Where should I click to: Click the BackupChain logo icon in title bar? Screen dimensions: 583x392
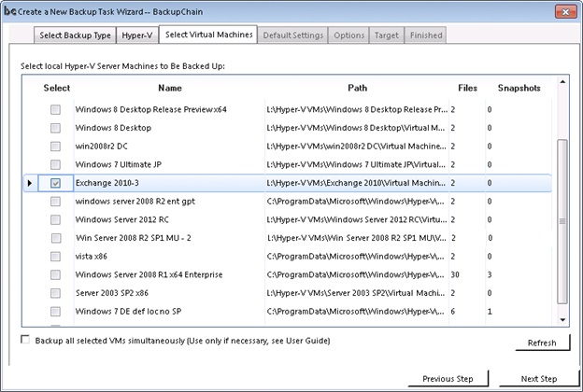(10, 11)
